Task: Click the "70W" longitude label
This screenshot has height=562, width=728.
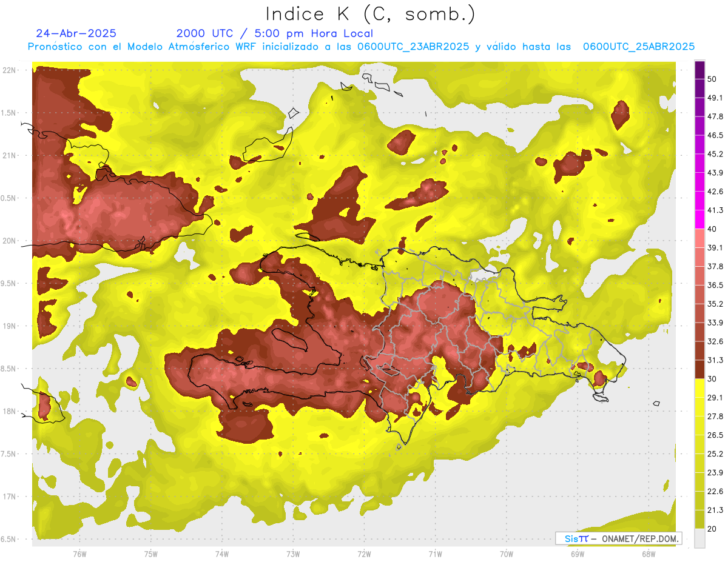Action: tap(507, 554)
